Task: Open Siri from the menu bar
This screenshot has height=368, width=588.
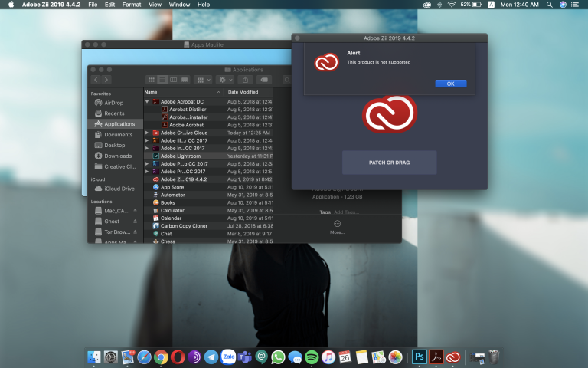Action: pyautogui.click(x=563, y=5)
